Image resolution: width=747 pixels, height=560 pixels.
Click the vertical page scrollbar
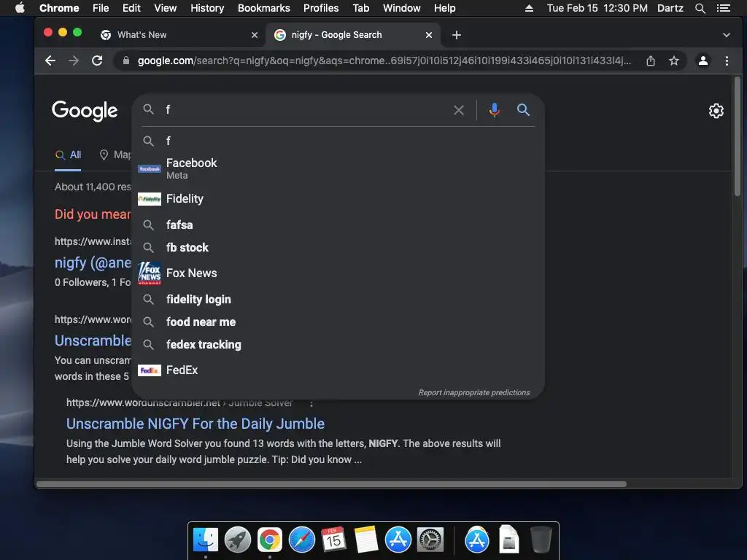[x=737, y=136]
